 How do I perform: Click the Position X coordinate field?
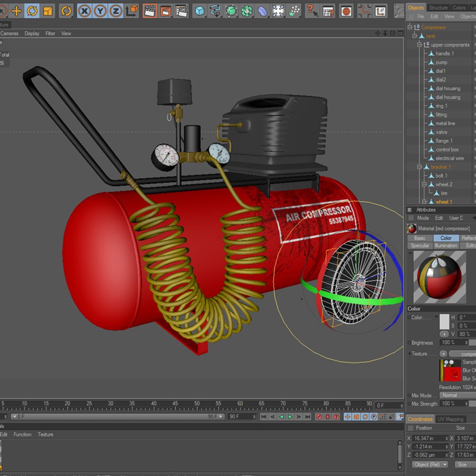[x=431, y=439]
